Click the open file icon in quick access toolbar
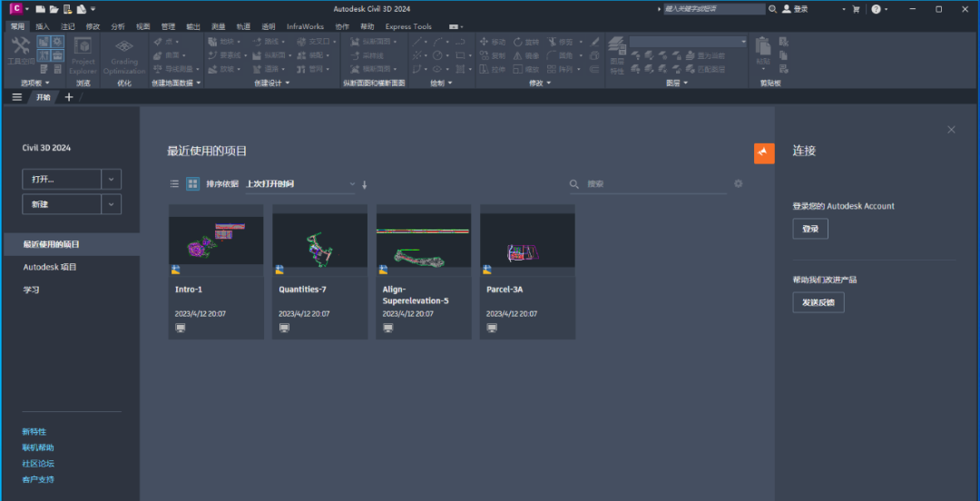The image size is (980, 501). point(54,9)
